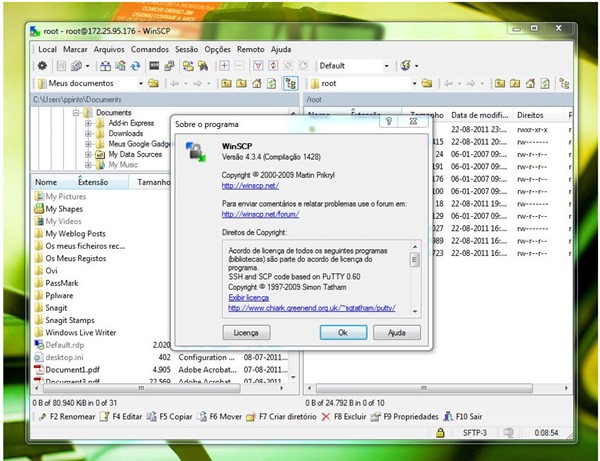Toggle remote directory tree icon
This screenshot has width=600, height=461.
pos(564,83)
